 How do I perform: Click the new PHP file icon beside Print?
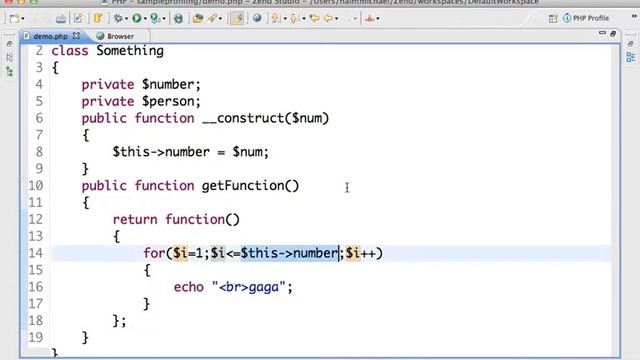[x=78, y=18]
